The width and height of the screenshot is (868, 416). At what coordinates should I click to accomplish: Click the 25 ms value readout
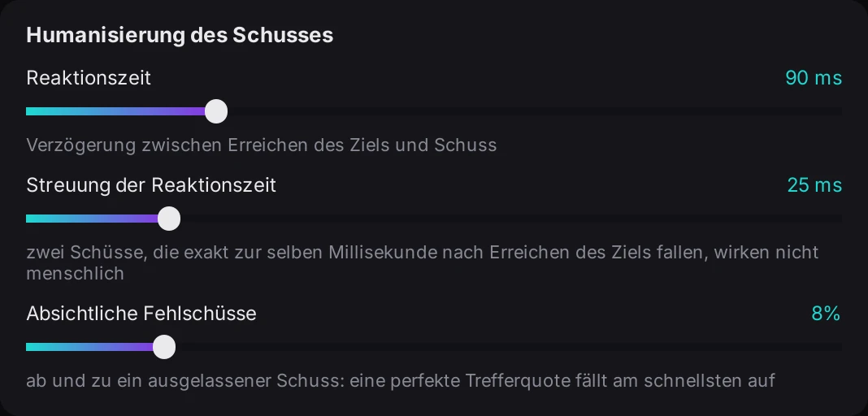click(x=814, y=185)
